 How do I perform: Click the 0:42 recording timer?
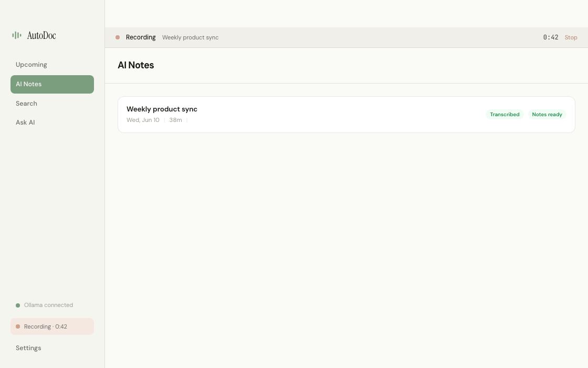(551, 37)
